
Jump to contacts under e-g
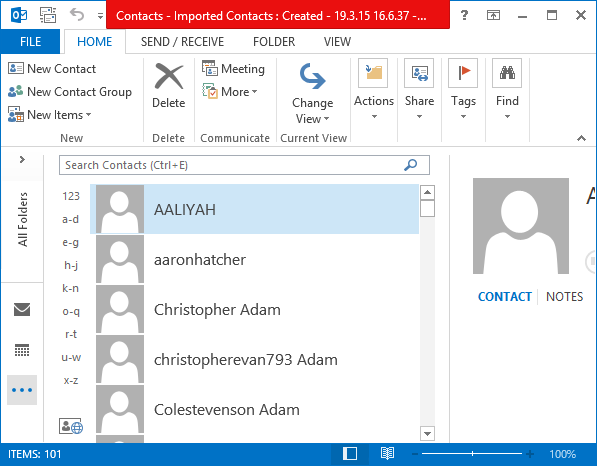pyautogui.click(x=71, y=242)
